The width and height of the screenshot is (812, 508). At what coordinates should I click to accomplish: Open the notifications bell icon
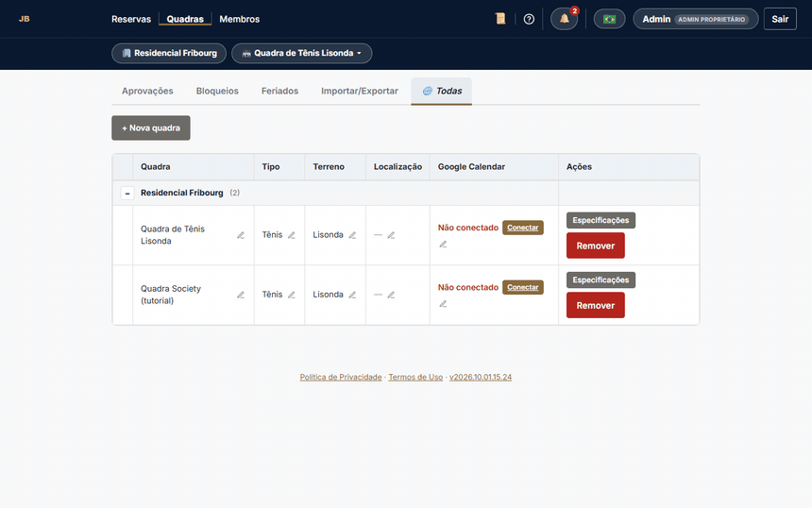(x=564, y=19)
